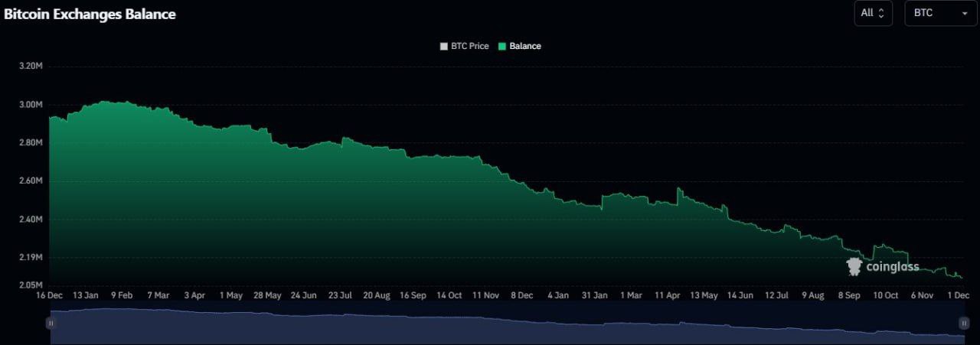The image size is (980, 345).
Task: Click the right range slider handle
Action: pos(962,324)
